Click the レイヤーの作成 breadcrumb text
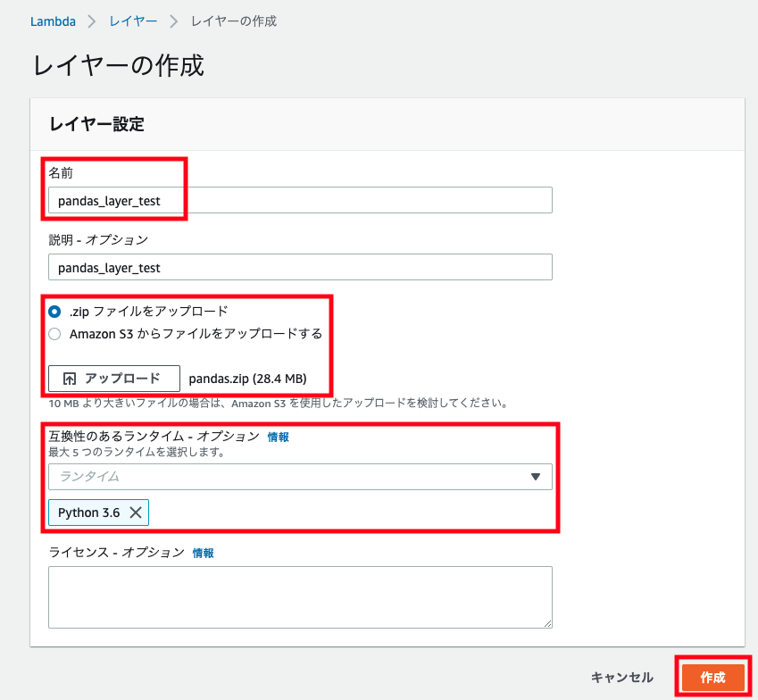The width and height of the screenshot is (758, 700). [234, 21]
